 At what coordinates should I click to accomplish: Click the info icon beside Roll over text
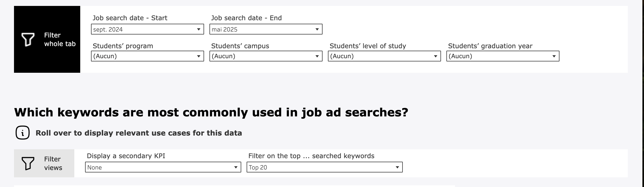pyautogui.click(x=23, y=133)
